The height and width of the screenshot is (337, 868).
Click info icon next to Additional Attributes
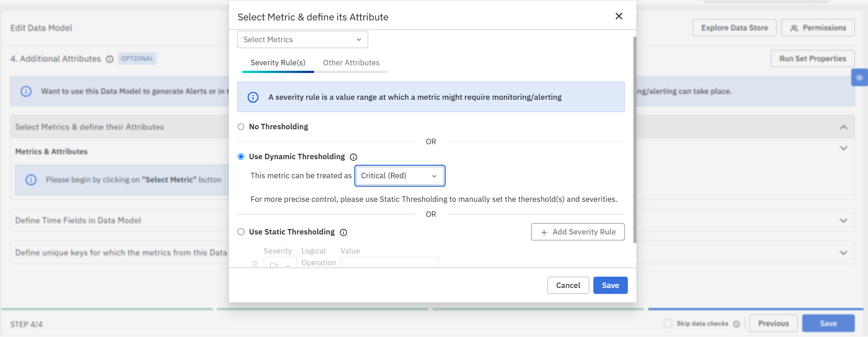[x=109, y=59]
